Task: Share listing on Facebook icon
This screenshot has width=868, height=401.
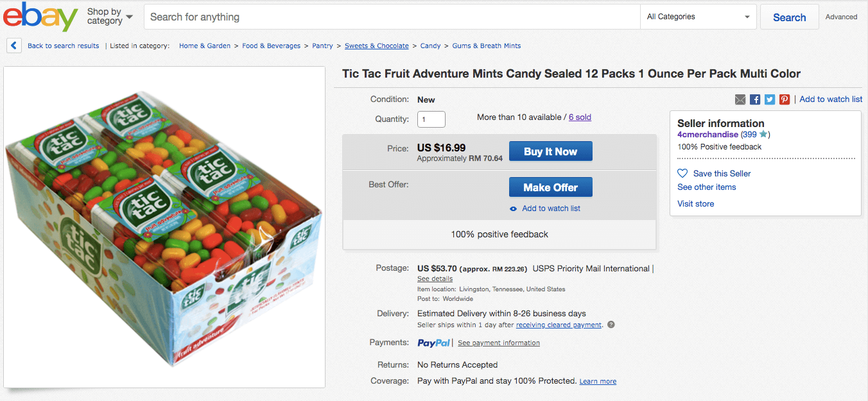Action: 755,99
